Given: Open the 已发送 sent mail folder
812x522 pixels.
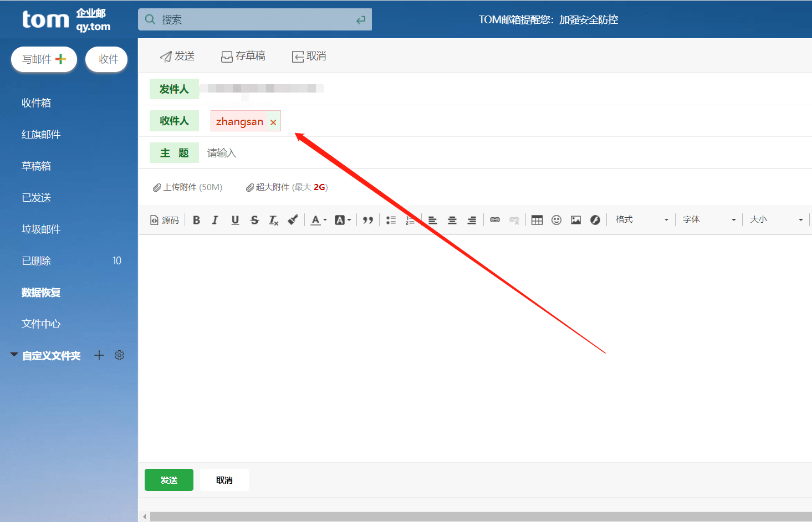Looking at the screenshot, I should [x=36, y=197].
